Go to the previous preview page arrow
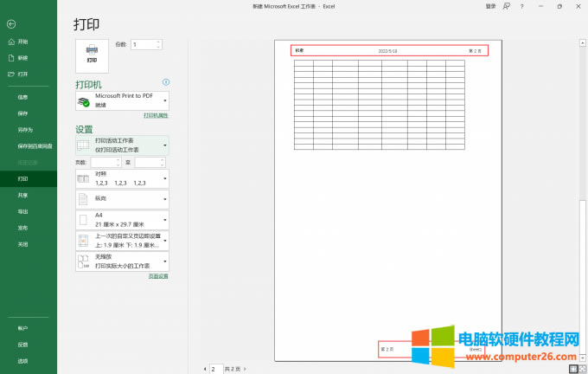The image size is (588, 374). tap(204, 369)
